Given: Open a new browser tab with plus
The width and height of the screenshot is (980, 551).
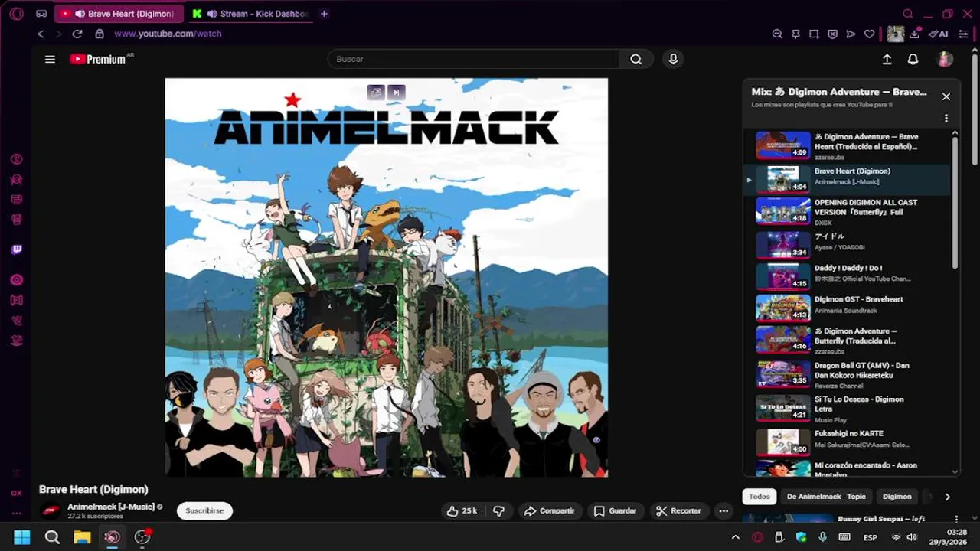Looking at the screenshot, I should [x=324, y=14].
